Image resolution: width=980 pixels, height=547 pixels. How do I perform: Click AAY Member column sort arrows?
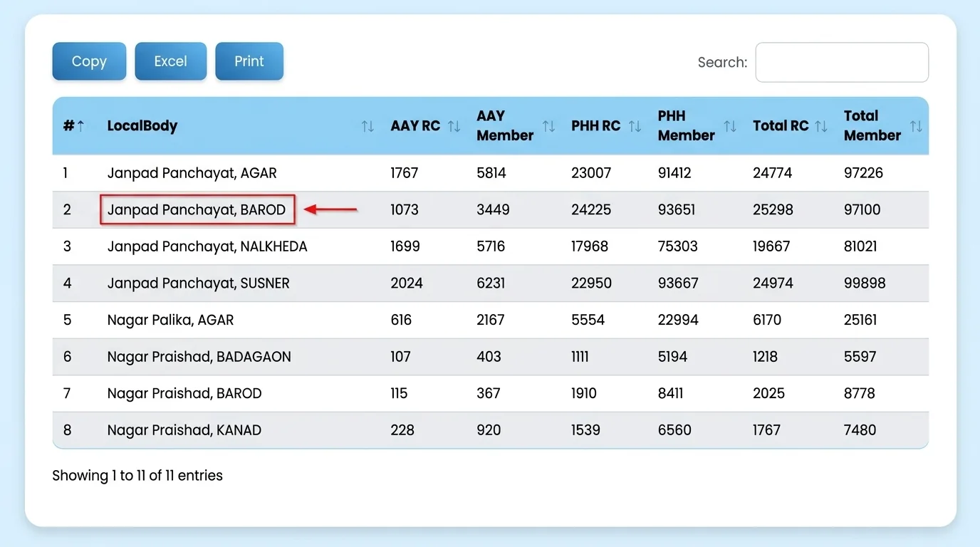[548, 126]
